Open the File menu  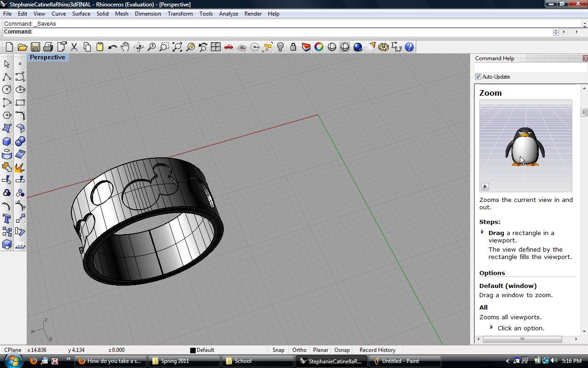(x=7, y=14)
